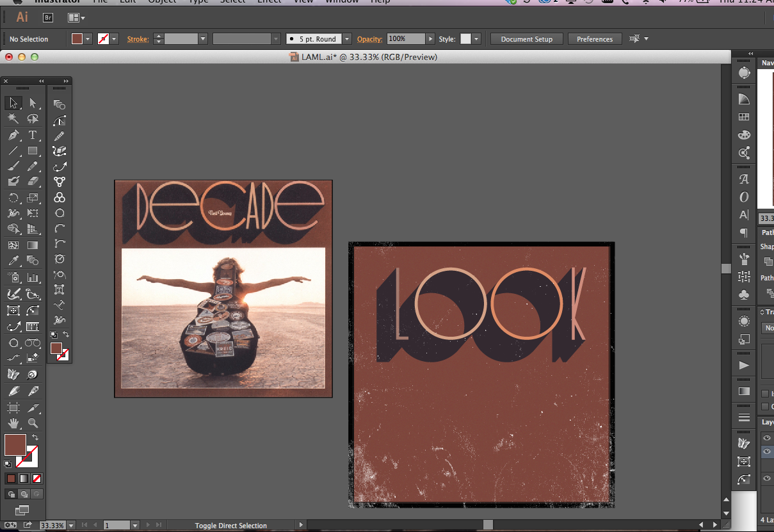Toggle visibility eye of highlighted layer row
The image size is (774, 532).
[x=767, y=452]
